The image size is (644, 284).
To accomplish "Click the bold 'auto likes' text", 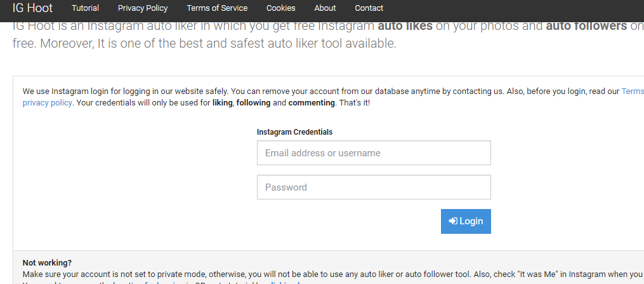I will 405,26.
